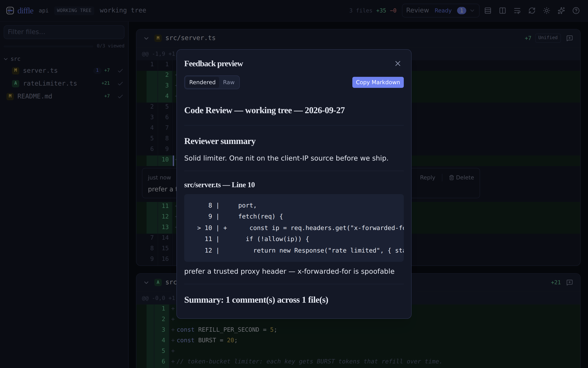
Task: Toggle the light/dark theme sun icon
Action: [x=547, y=11]
